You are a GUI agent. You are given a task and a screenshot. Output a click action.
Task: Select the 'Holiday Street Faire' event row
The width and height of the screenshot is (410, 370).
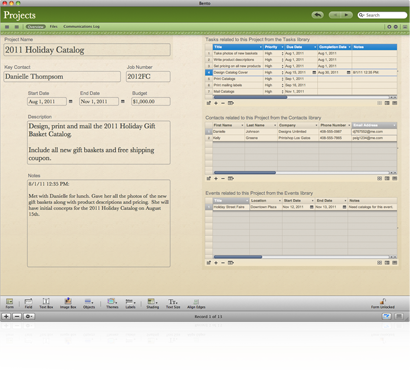tap(301, 207)
